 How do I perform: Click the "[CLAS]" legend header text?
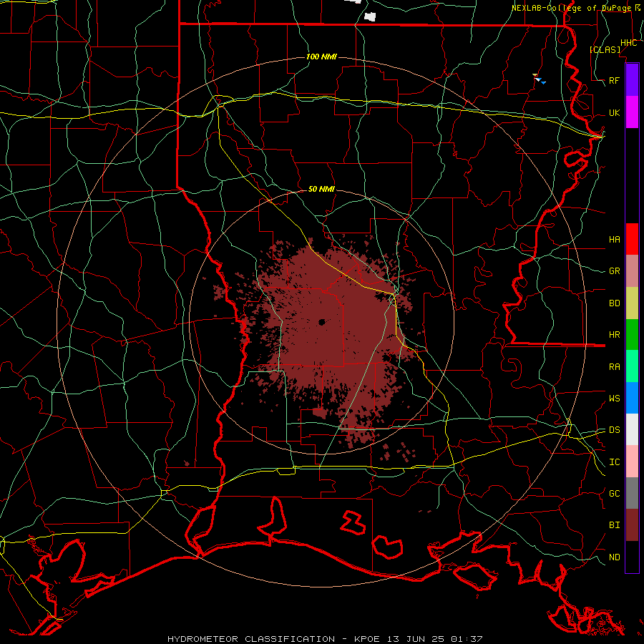click(x=605, y=50)
